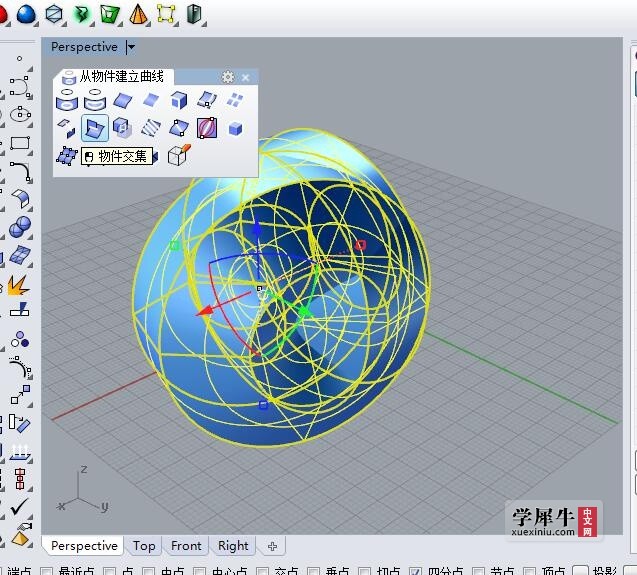The image size is (637, 575).
Task: Click the wireframe hexagon box icon
Action: point(54,13)
